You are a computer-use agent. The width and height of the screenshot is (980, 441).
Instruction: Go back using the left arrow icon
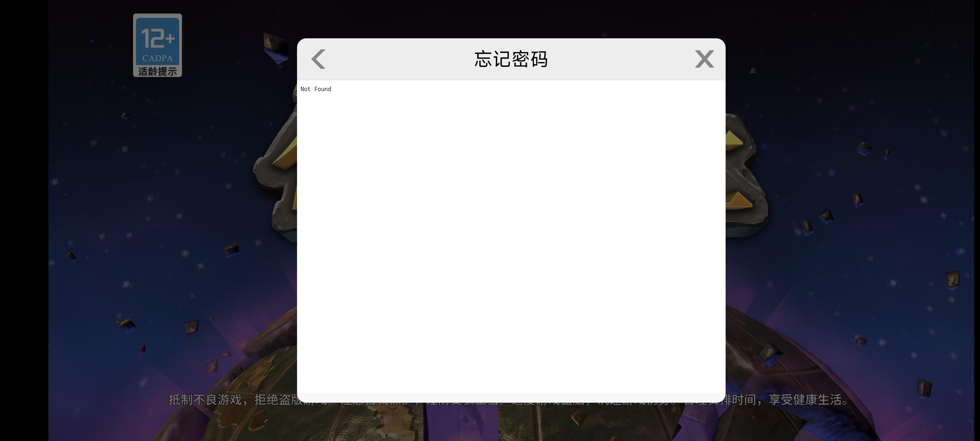click(x=318, y=59)
